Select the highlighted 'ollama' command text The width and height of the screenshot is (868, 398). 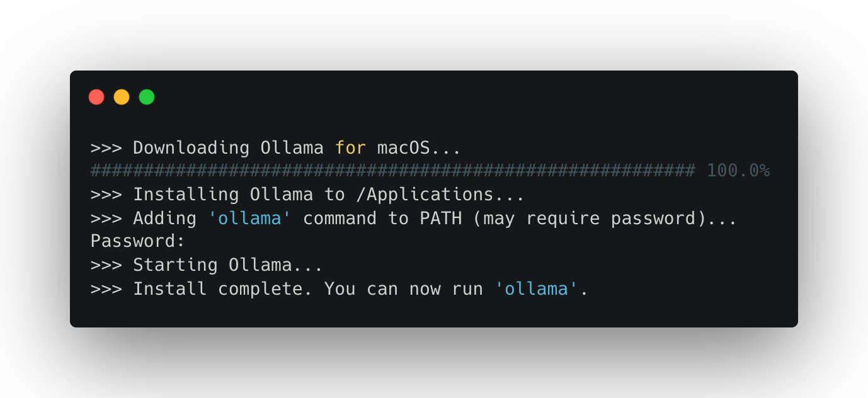coord(249,218)
